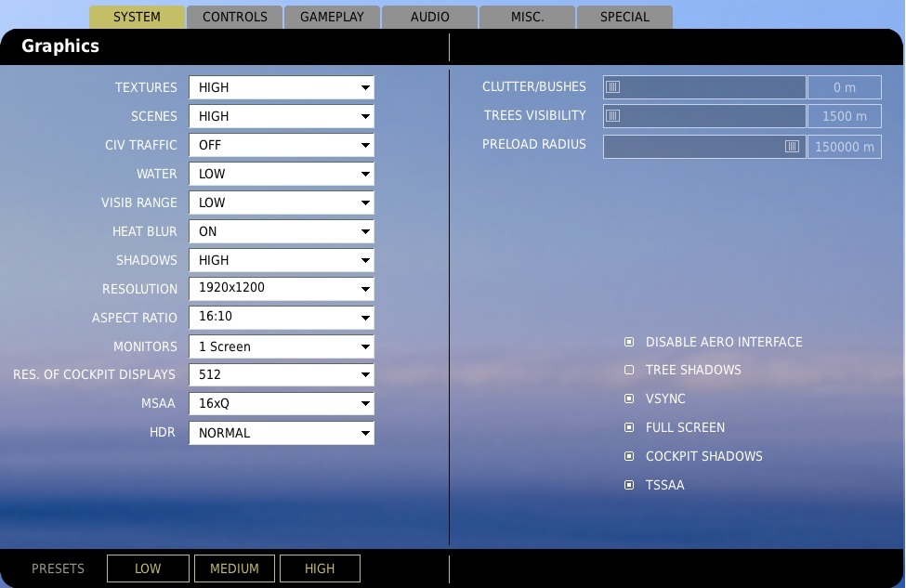
Task: Open the GAMEPLAY tab
Action: (x=332, y=17)
